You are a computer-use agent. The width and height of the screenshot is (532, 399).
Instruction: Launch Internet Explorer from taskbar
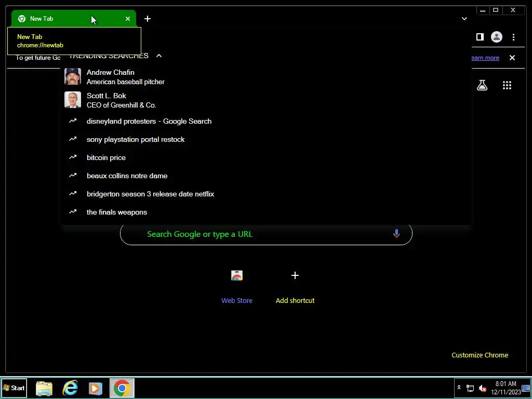[x=70, y=388]
